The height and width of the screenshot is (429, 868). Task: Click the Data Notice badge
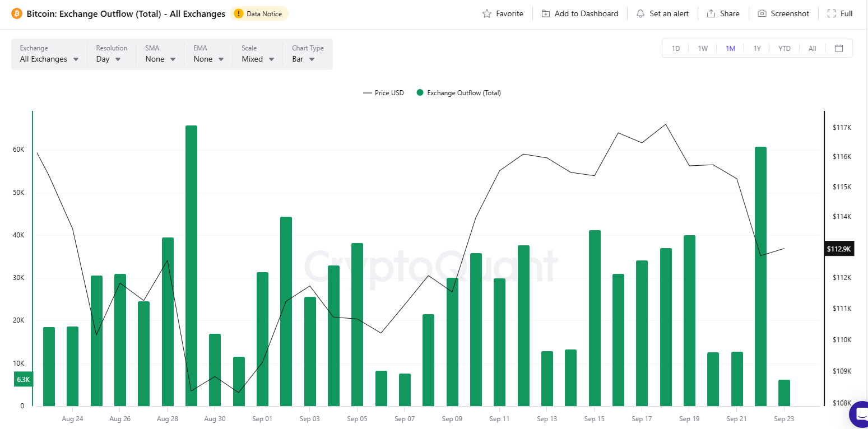coord(259,13)
